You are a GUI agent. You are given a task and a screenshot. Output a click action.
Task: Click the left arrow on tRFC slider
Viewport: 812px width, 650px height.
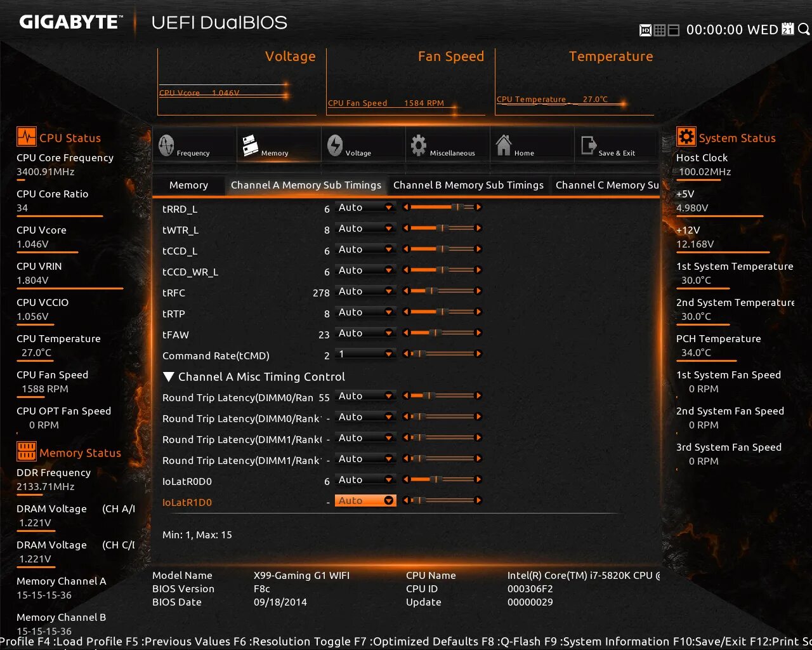click(406, 291)
